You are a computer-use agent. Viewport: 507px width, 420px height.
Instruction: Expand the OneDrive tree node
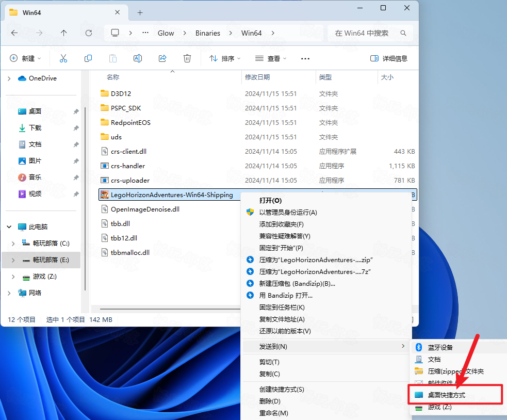point(9,78)
